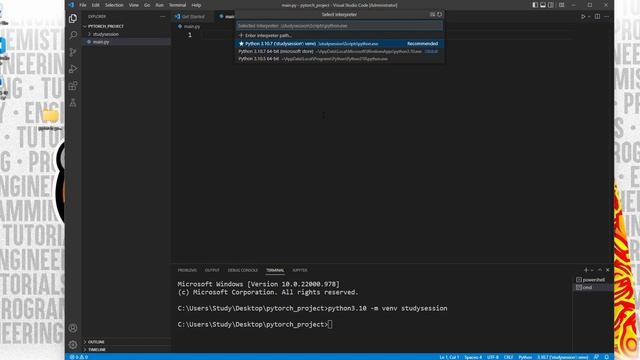Viewport: 640px width, 360px height.
Task: Open Manage gear icon in activity bar
Action: click(73, 345)
